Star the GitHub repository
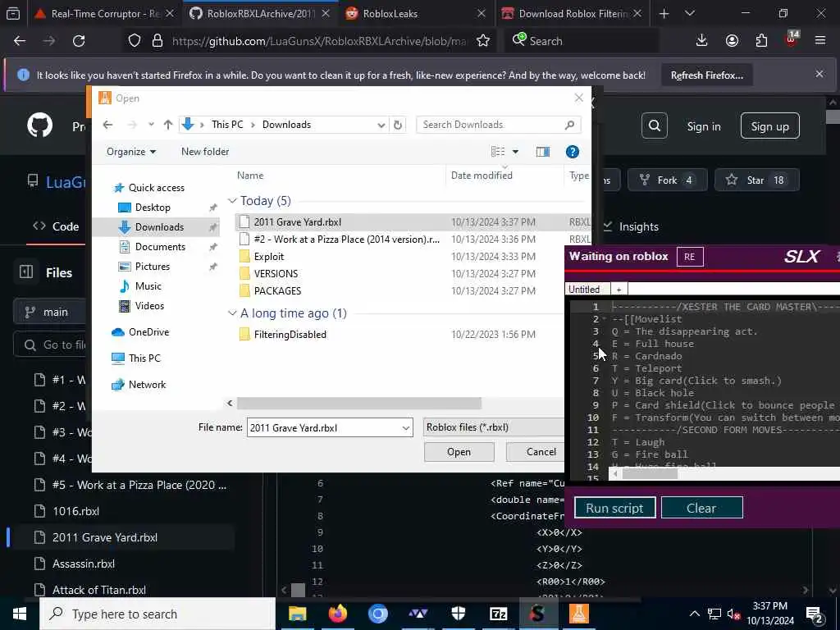The width and height of the screenshot is (840, 630). pyautogui.click(x=756, y=180)
